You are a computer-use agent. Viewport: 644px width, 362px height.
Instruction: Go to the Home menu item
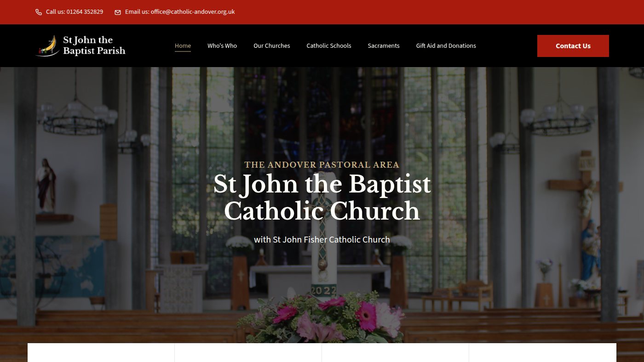[183, 45]
